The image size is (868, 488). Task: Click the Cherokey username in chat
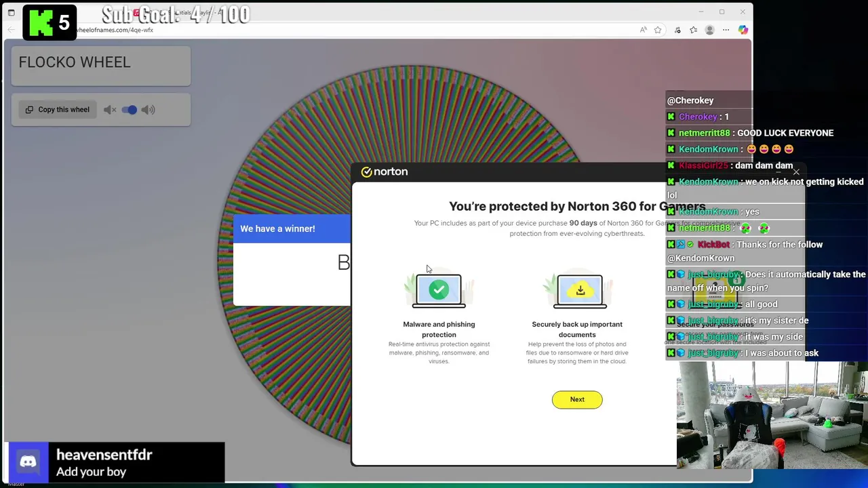(x=698, y=117)
